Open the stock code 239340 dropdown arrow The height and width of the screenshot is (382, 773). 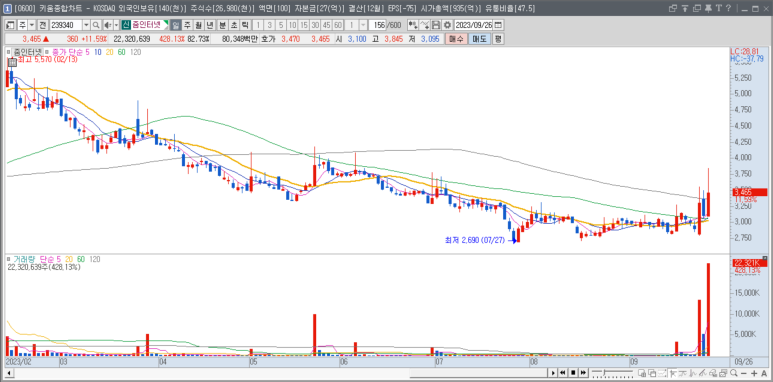[86, 25]
